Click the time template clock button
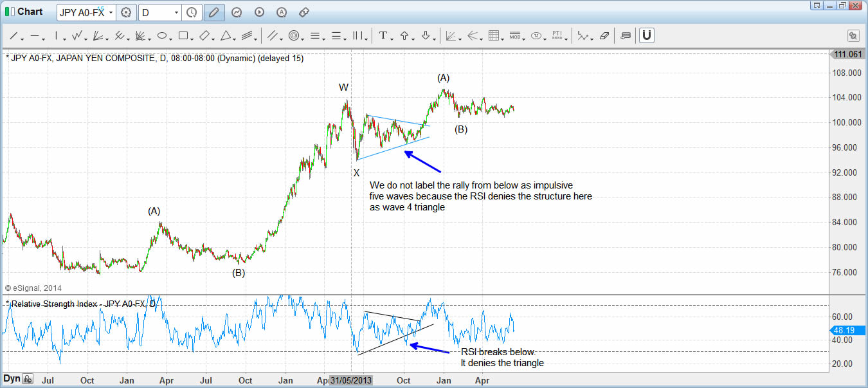Image resolution: width=868 pixels, height=388 pixels. tap(192, 12)
